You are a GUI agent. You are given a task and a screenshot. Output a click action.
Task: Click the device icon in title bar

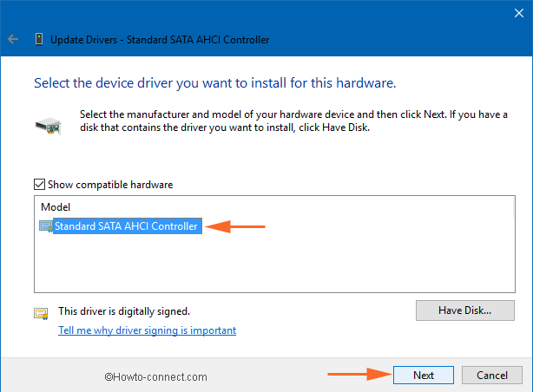tap(39, 39)
